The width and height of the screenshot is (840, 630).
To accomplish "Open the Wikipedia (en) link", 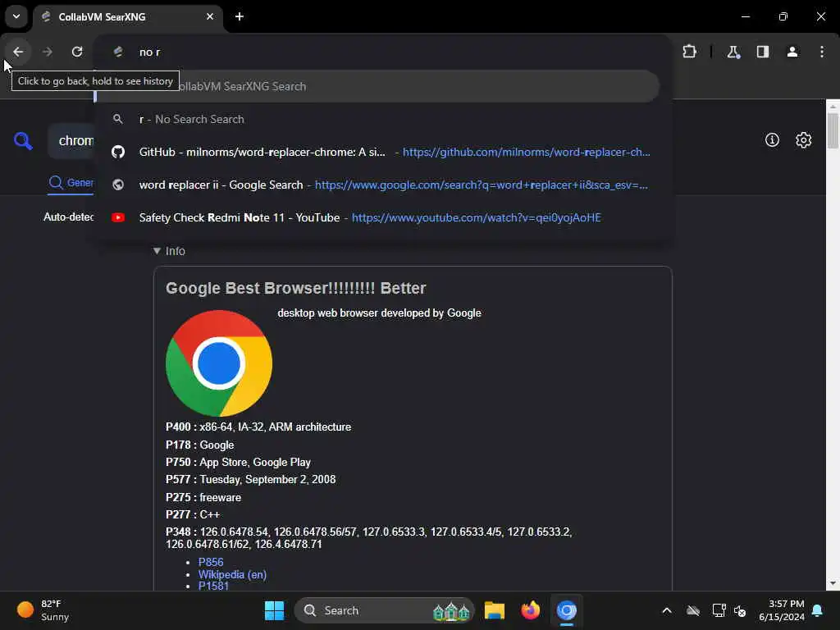I will click(x=232, y=574).
